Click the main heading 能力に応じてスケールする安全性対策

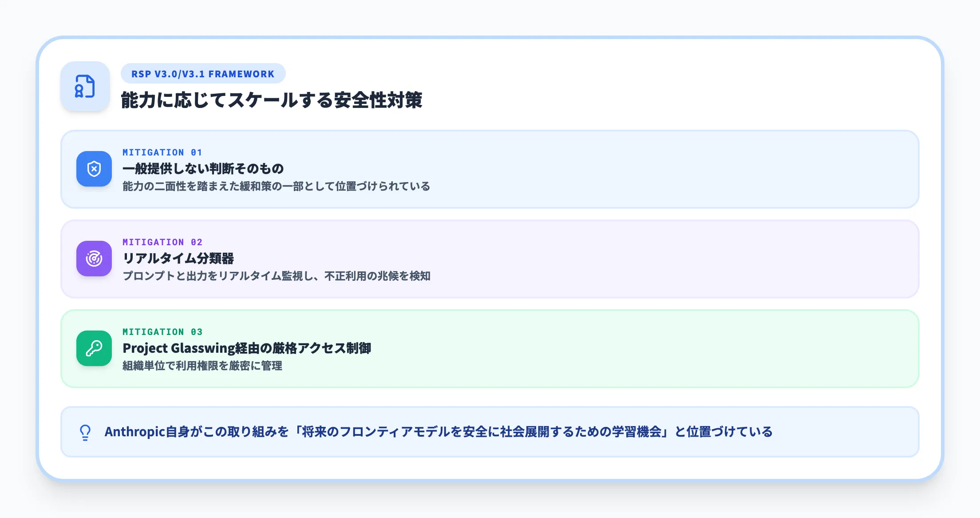point(273,100)
